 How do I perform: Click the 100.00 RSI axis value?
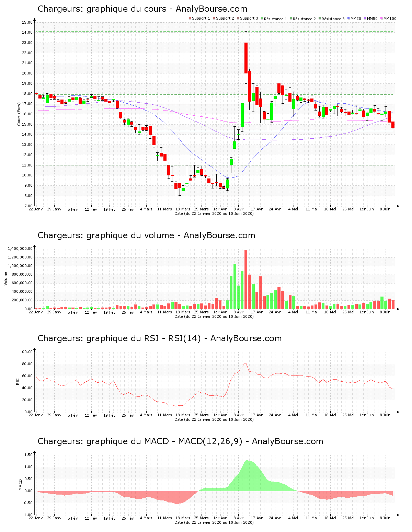click(26, 352)
